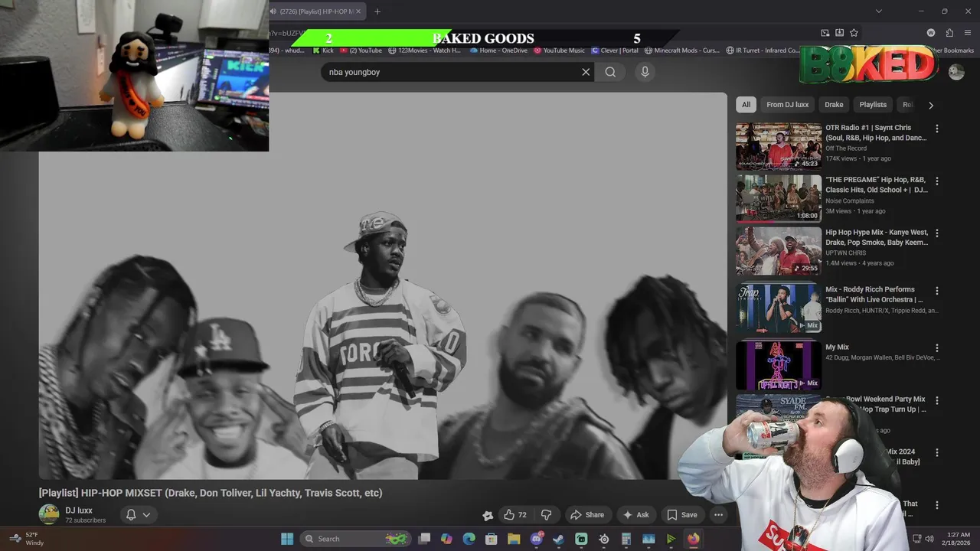The image size is (980, 551).
Task: Close the HIP-HOP playlist browser tab
Action: tap(358, 11)
